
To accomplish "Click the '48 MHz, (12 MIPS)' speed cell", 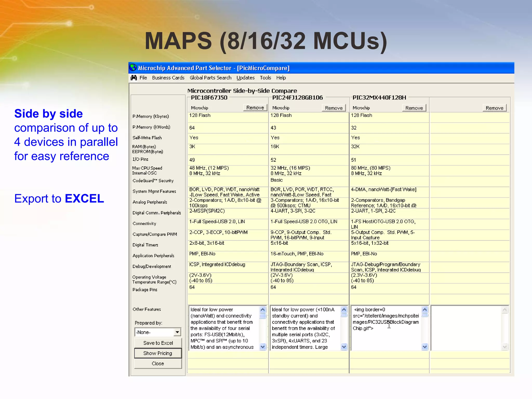I will click(209, 168).
